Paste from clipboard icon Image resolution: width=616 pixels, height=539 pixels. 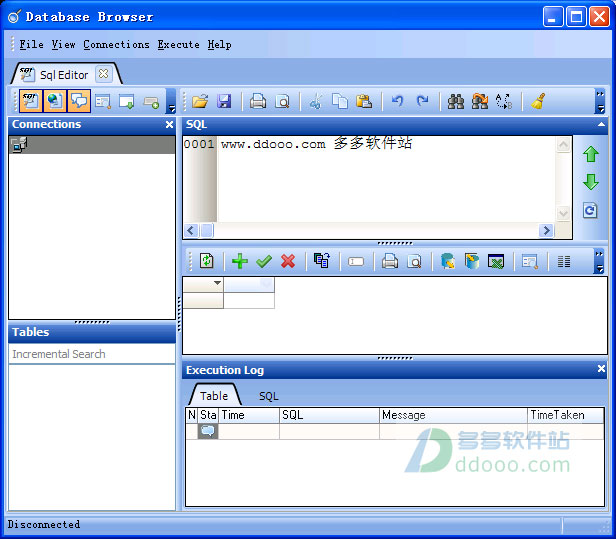point(364,101)
